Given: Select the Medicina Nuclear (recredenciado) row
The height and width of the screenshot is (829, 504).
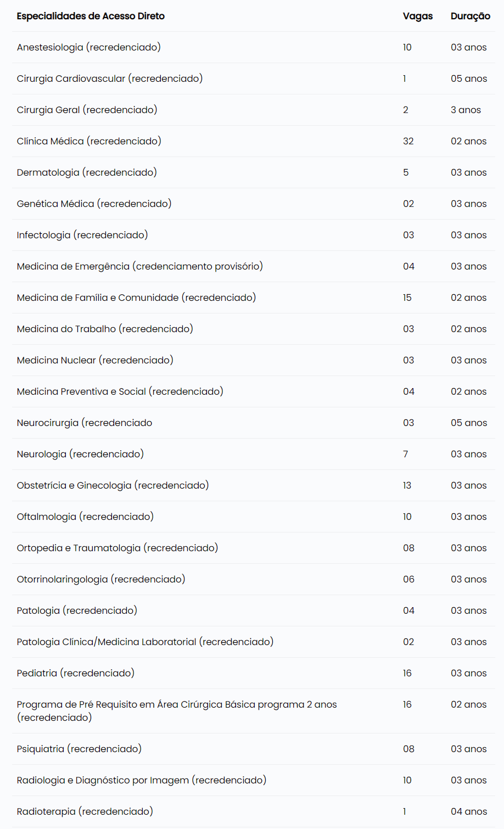Looking at the screenshot, I should point(254,360).
